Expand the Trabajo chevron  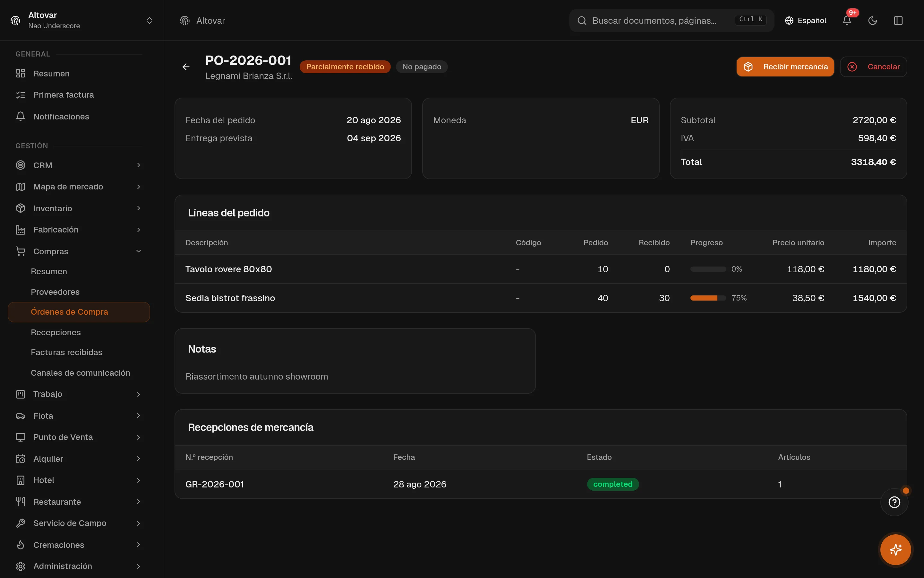point(139,394)
